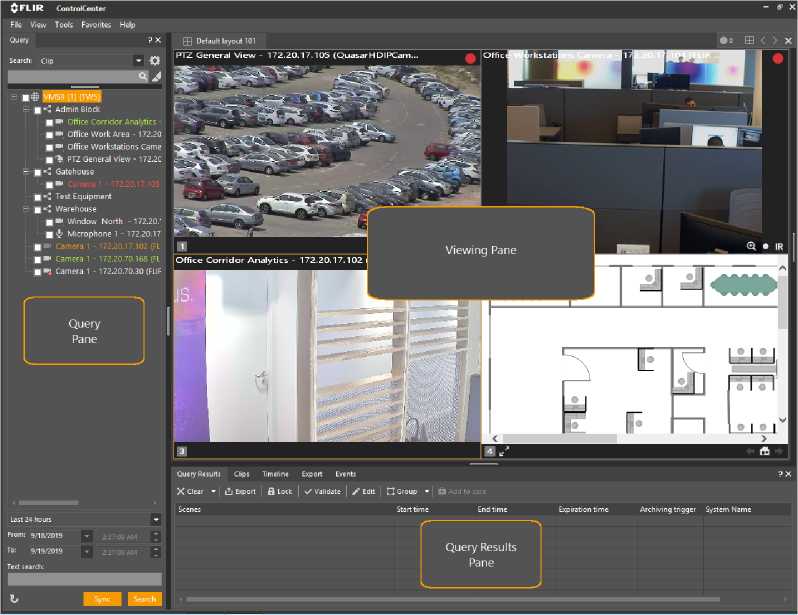Screen dimensions: 798x615
Task: Click the zoom magnifier icon in the Office Workstations tile
Action: point(751,245)
